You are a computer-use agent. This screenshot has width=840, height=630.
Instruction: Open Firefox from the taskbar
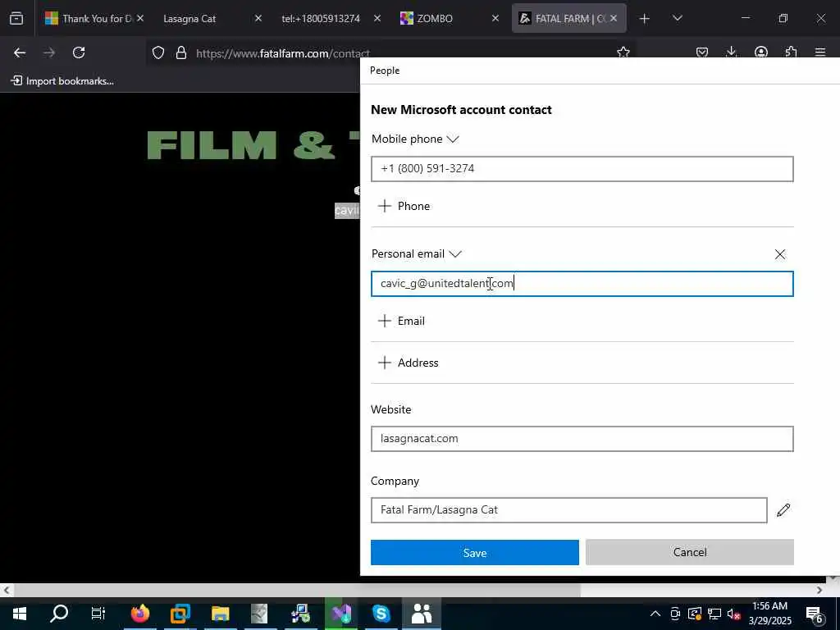click(140, 614)
